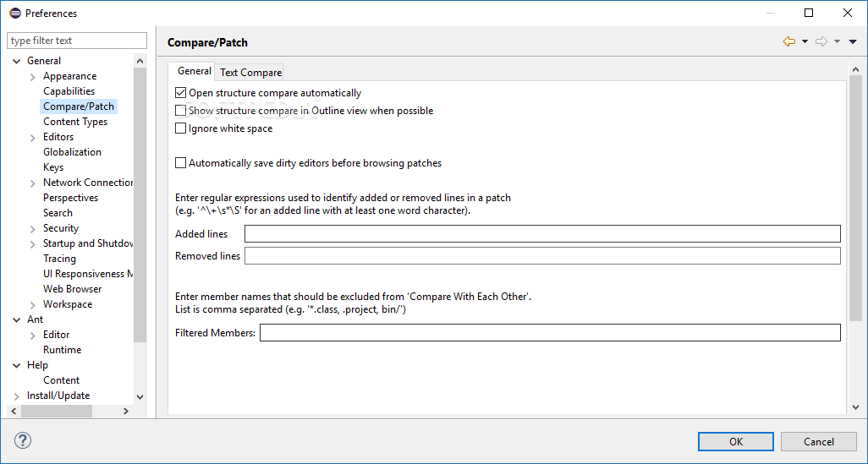This screenshot has height=464, width=868.
Task: Select Editors under General
Action: 58,137
